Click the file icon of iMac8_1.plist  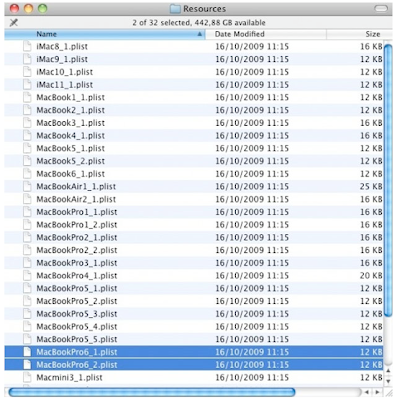click(27, 46)
